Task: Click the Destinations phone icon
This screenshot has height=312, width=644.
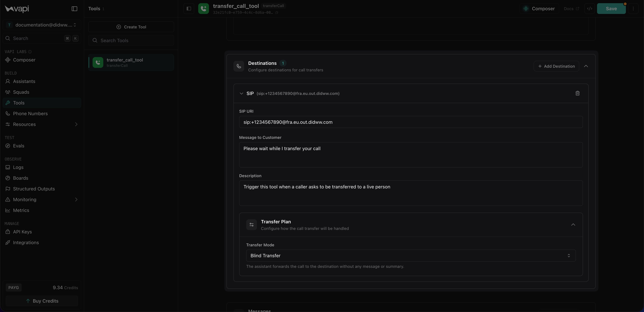Action: point(239,66)
